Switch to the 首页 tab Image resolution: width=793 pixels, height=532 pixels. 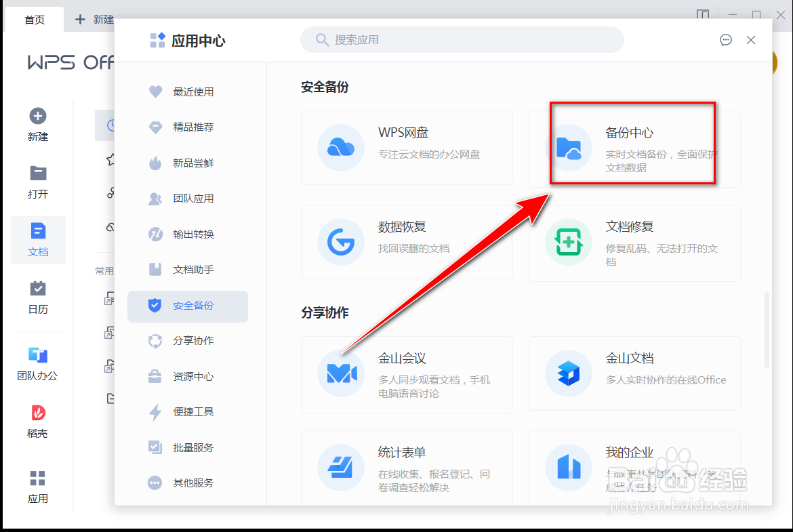click(x=35, y=20)
